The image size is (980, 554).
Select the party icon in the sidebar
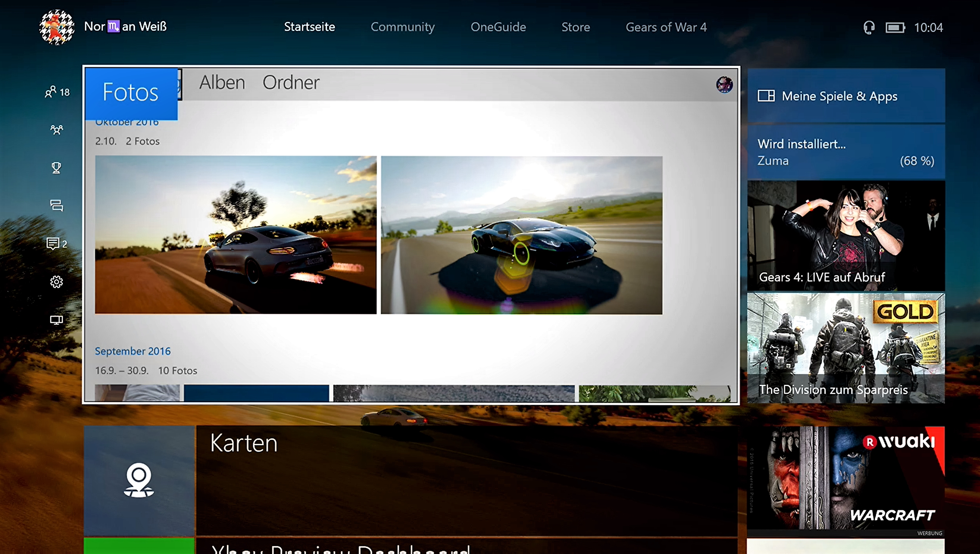click(56, 129)
